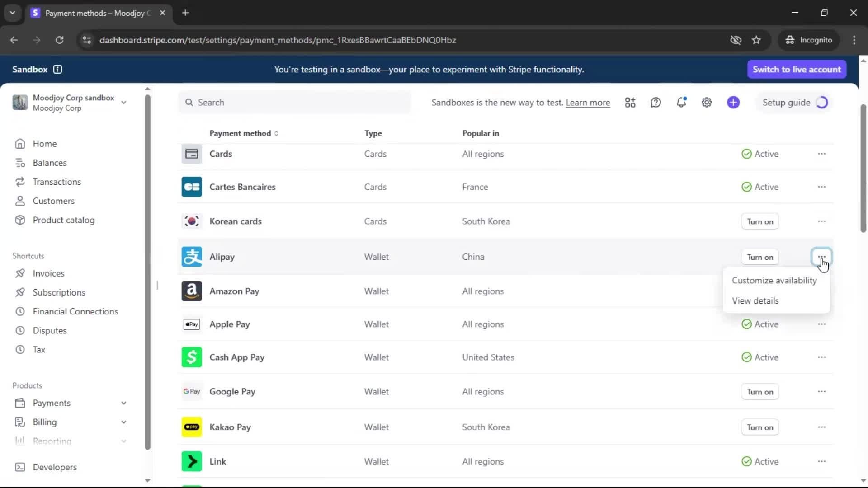Open the more options for Cards row
868x488 pixels.
[x=821, y=154]
